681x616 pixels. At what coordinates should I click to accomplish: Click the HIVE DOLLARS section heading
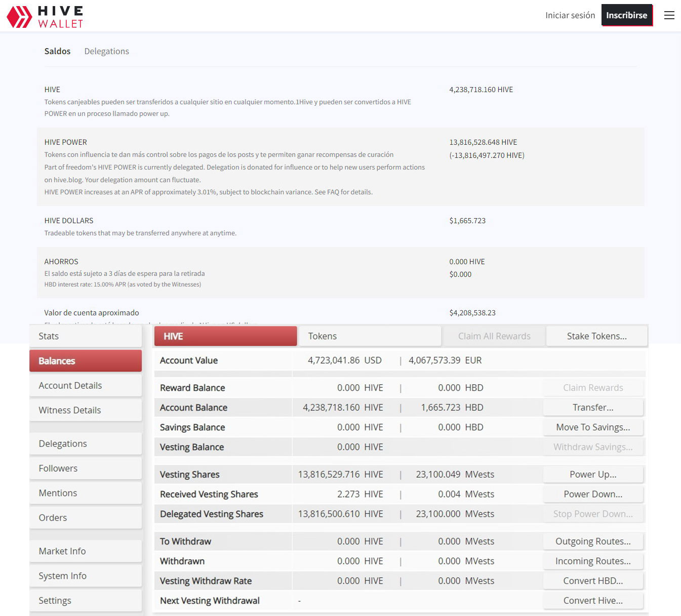(69, 221)
